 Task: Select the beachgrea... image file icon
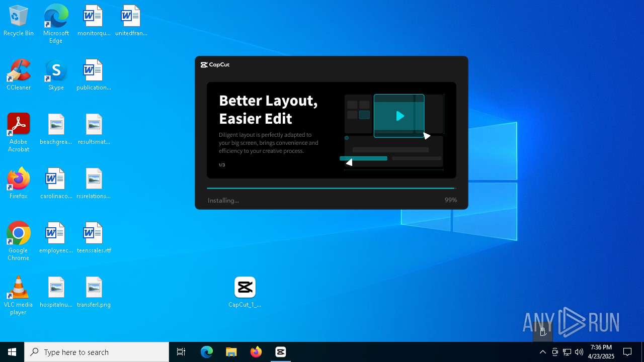click(x=56, y=130)
